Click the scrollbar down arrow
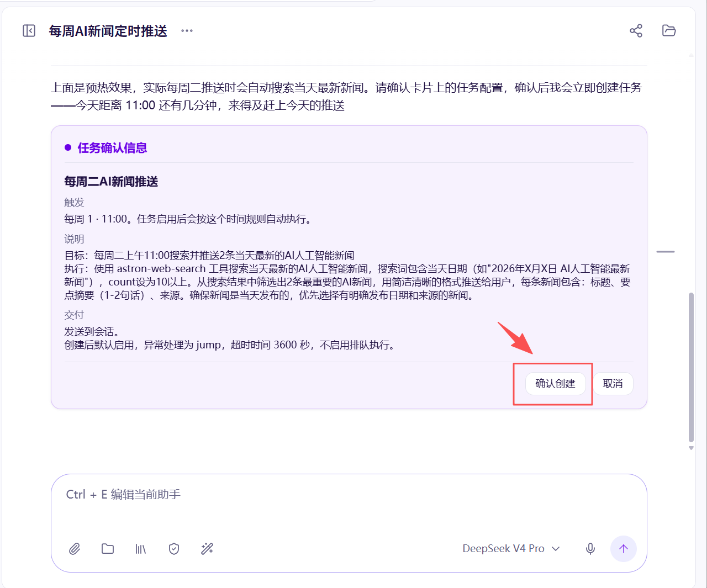Image resolution: width=707 pixels, height=588 pixels. point(691,448)
